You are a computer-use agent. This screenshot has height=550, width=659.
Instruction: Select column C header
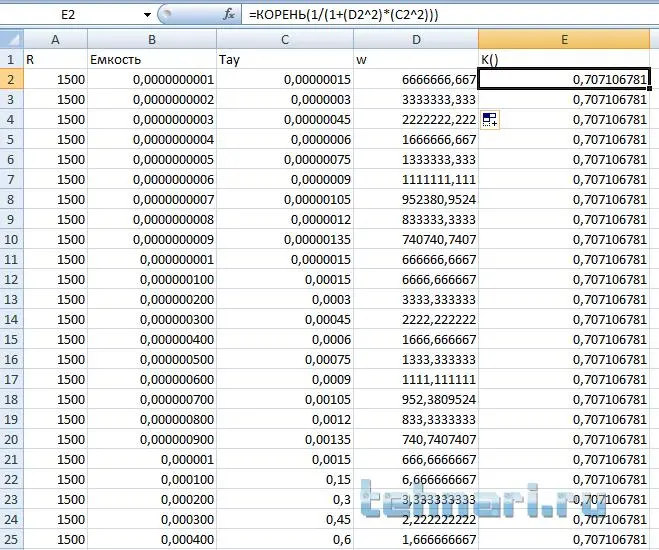tap(285, 39)
